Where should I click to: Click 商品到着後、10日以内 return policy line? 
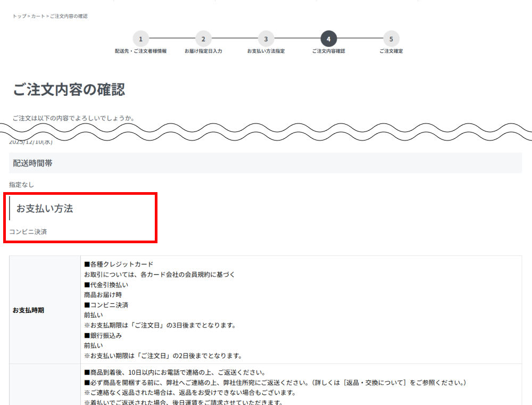click(x=175, y=373)
